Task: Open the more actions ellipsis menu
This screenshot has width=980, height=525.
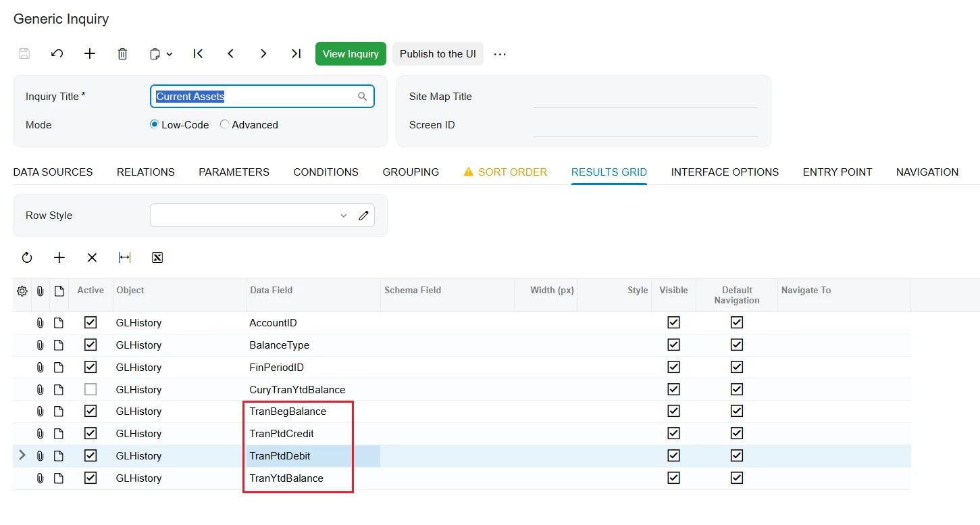Action: (500, 54)
